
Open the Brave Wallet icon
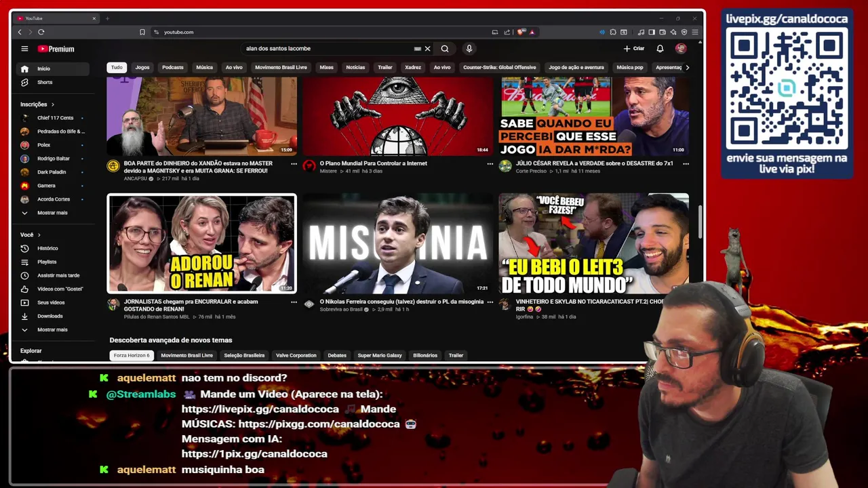point(663,32)
